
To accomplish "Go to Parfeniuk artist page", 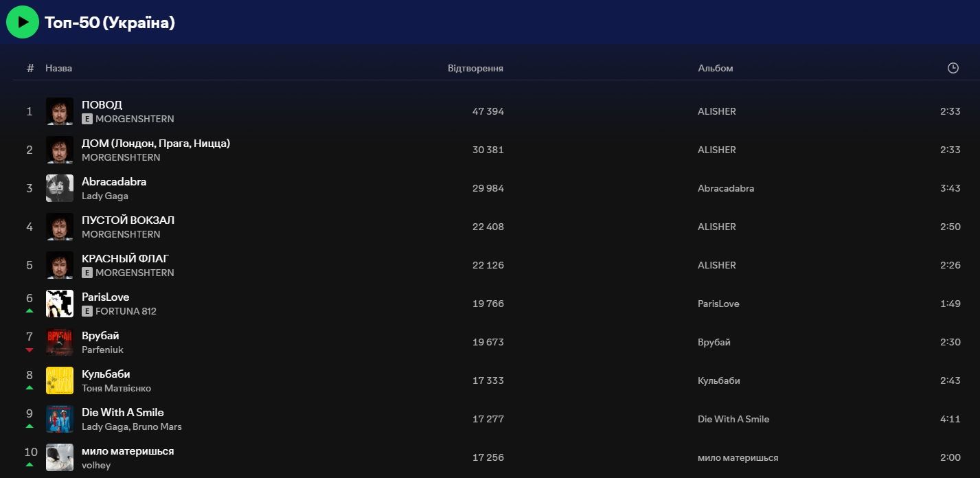I will tap(102, 350).
